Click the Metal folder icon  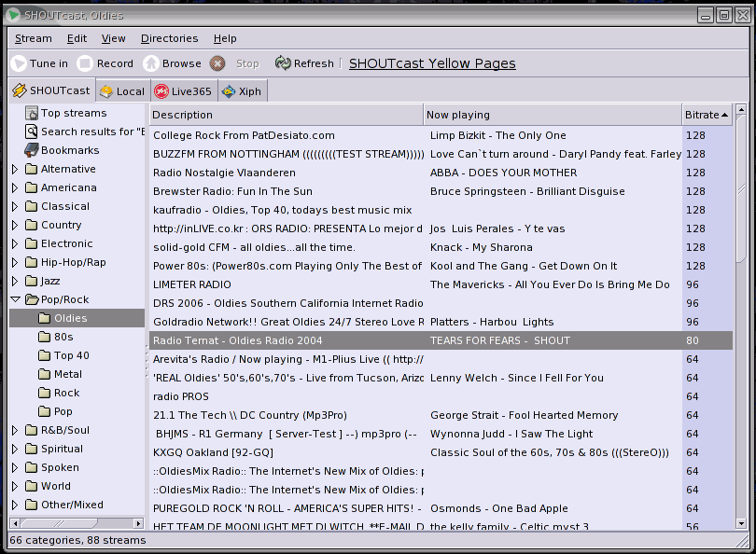[x=45, y=374]
